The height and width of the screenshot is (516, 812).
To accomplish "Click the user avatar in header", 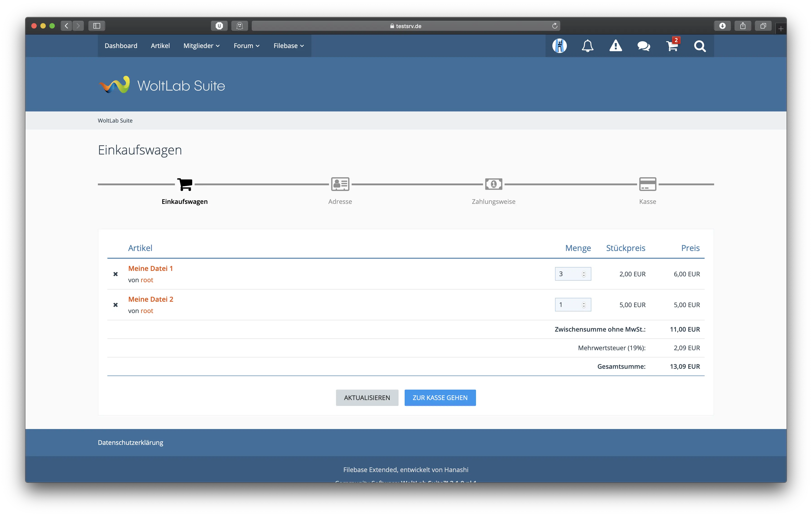I will (559, 46).
